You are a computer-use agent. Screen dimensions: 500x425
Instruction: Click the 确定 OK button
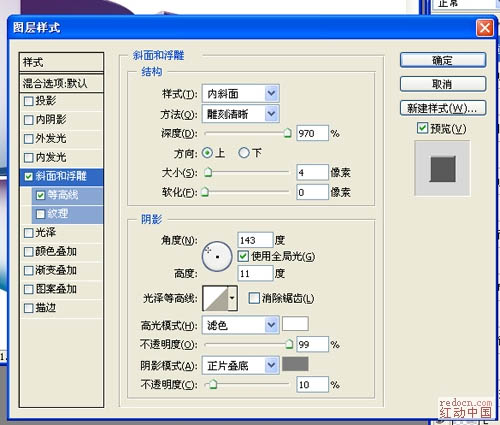coord(443,60)
